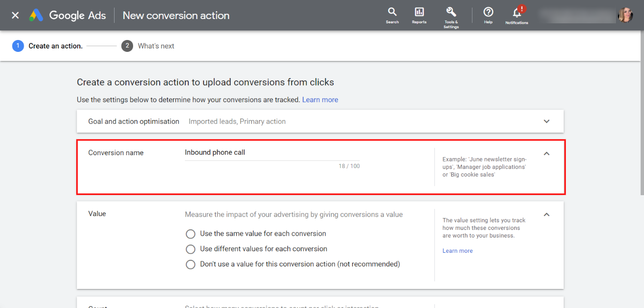Select 'Use different values for each conversion'
This screenshot has width=644, height=308.
(191, 249)
